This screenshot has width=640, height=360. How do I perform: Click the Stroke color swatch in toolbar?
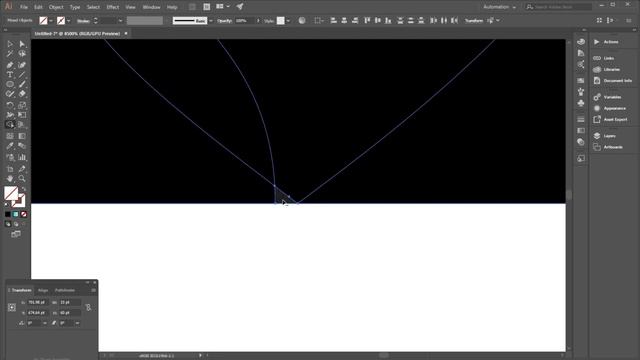tap(19, 201)
